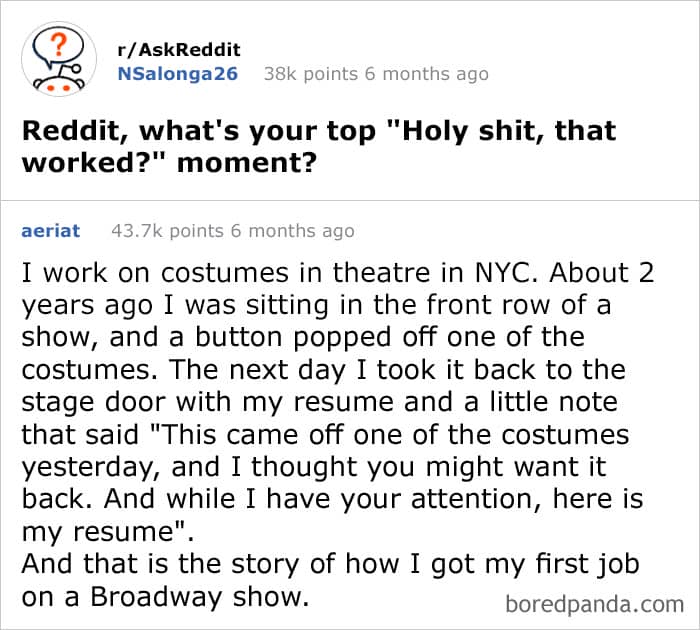Screen dimensions: 700x630
Task: Click the "stage door with my resume" line
Action: pos(219,403)
